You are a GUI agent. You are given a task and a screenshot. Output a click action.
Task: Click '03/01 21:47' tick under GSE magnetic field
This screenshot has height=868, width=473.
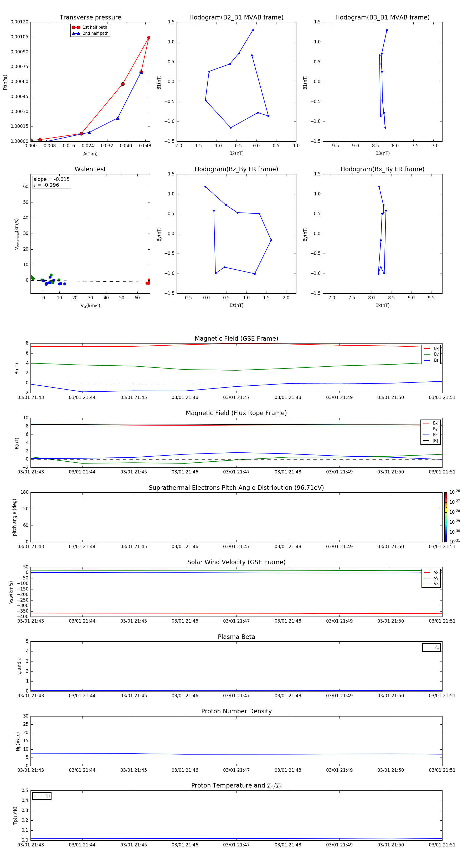tap(236, 398)
